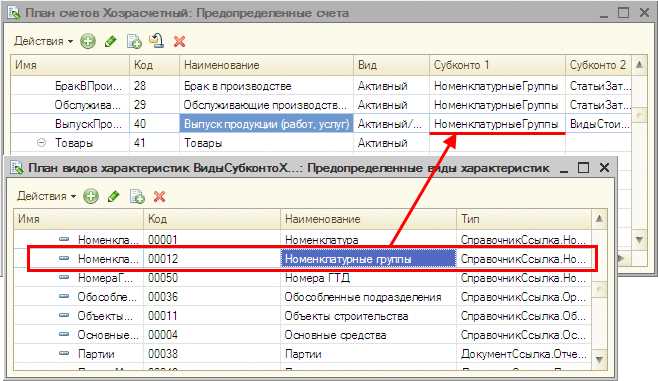Click Тип column header in lower table

tap(523, 219)
